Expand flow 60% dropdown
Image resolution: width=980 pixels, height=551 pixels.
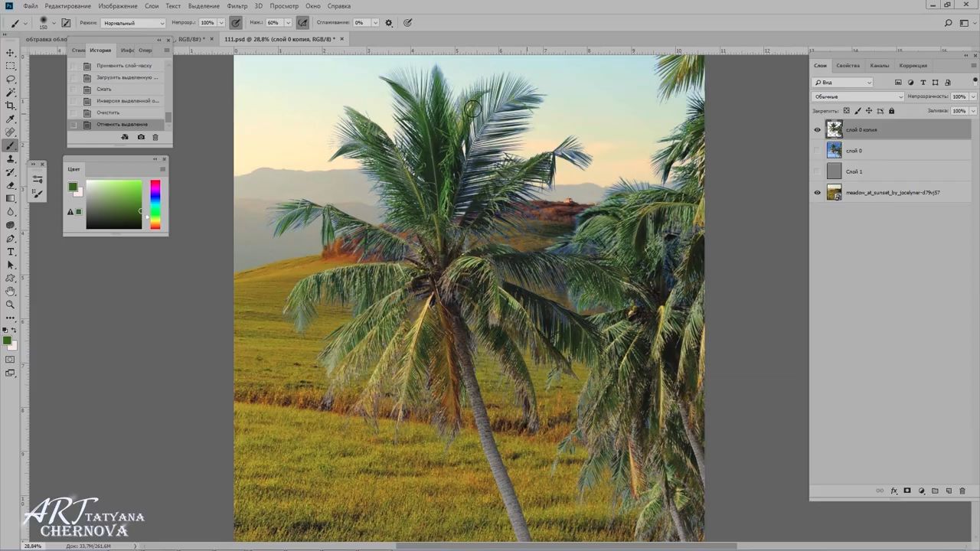(288, 23)
